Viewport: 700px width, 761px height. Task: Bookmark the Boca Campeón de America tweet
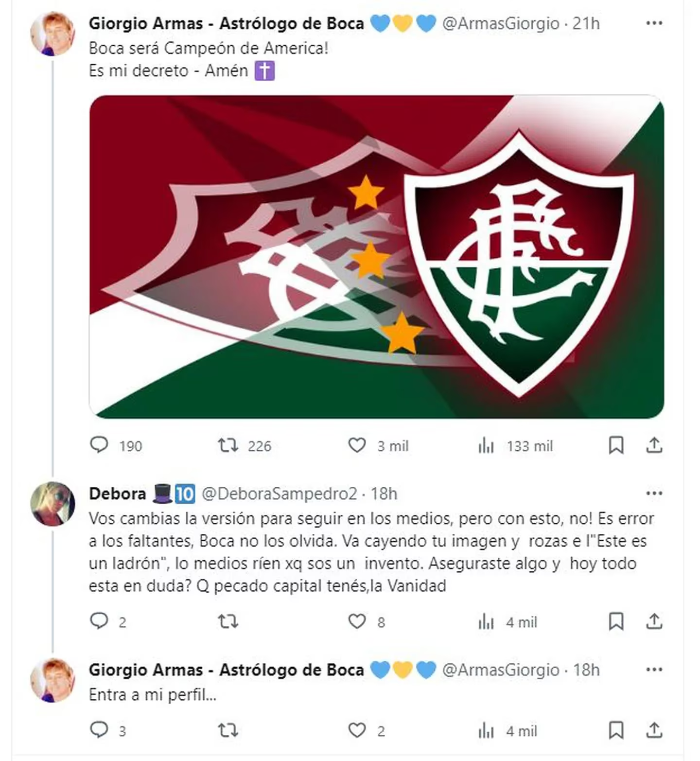click(616, 445)
